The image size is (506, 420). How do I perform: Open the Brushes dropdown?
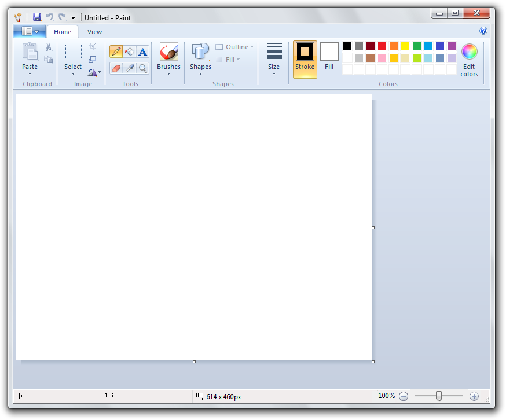(168, 73)
